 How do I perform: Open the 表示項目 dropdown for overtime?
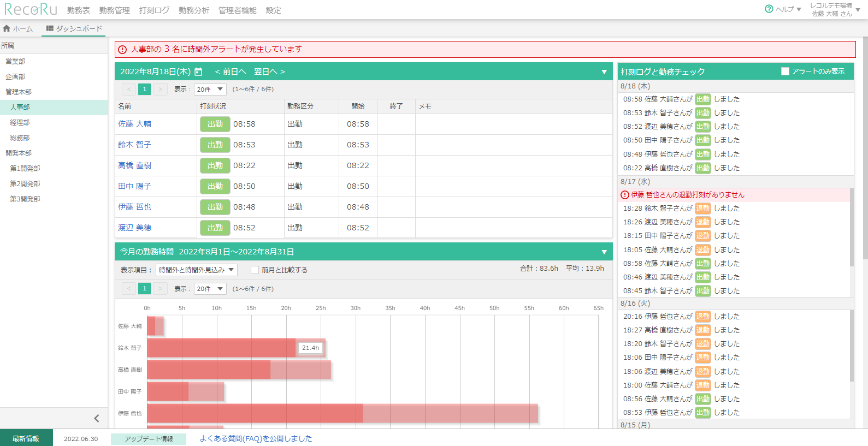coord(196,270)
